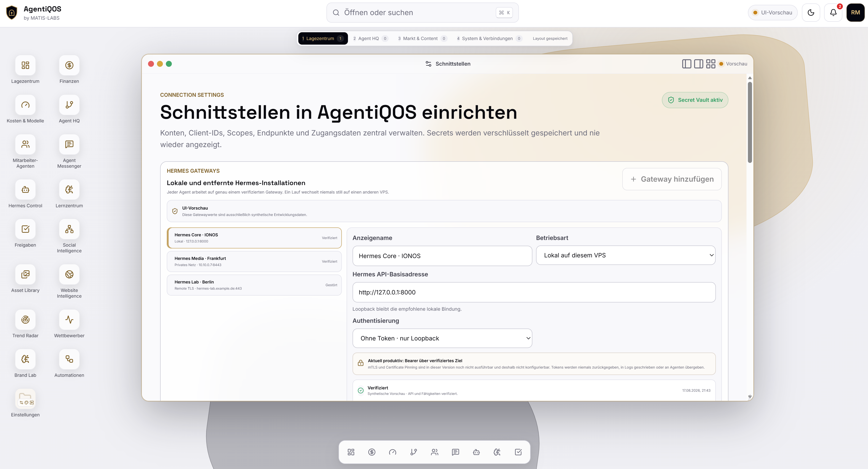Click dock Kosten gauge icon

[393, 452]
